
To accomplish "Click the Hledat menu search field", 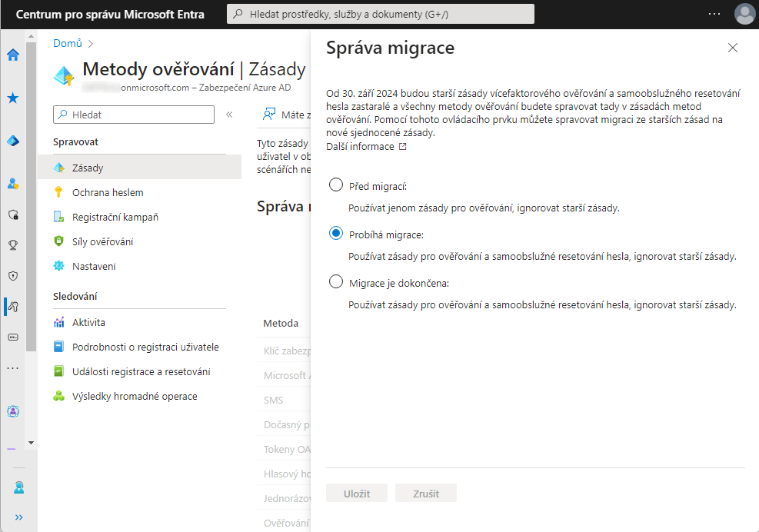I will (134, 115).
